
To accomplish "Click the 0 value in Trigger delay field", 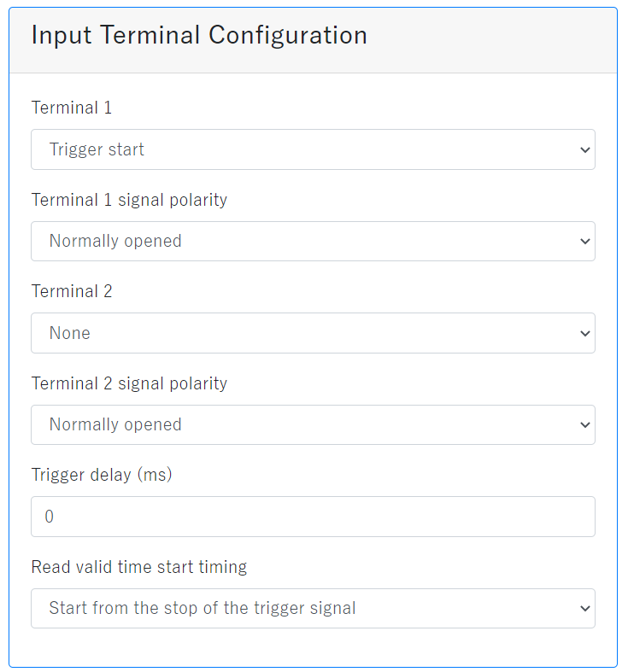I will tap(50, 517).
